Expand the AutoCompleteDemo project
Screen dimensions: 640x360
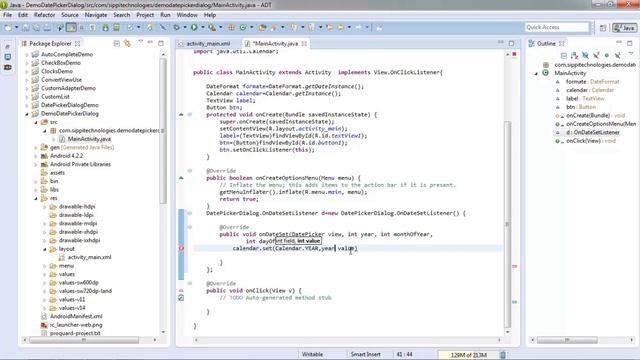pyautogui.click(x=27, y=54)
